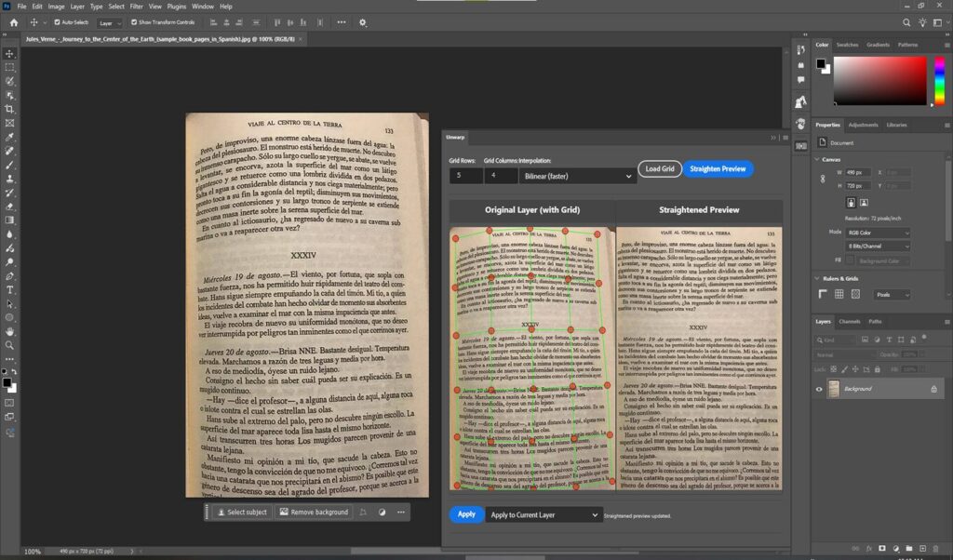Click the canvas width W field

tap(857, 172)
